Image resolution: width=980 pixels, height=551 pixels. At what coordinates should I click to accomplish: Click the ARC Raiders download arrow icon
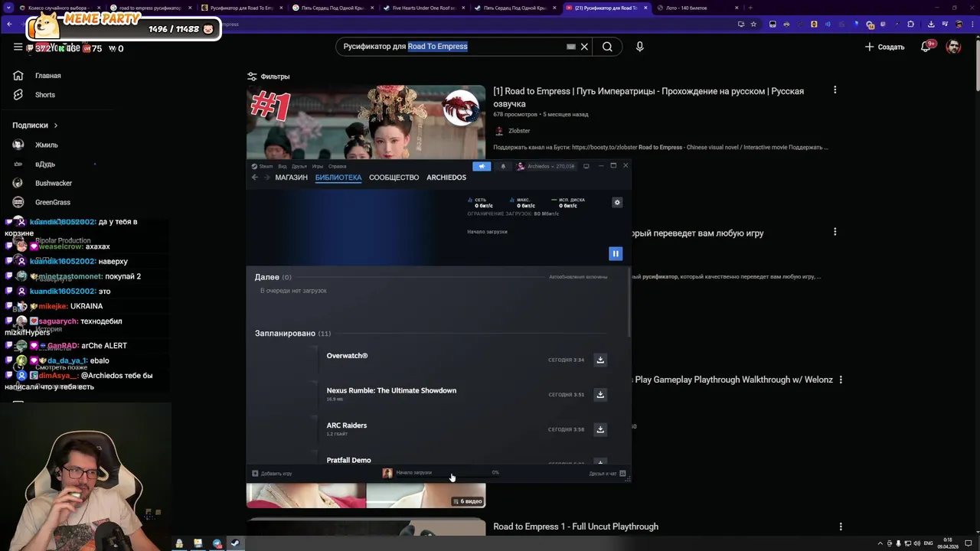(600, 429)
